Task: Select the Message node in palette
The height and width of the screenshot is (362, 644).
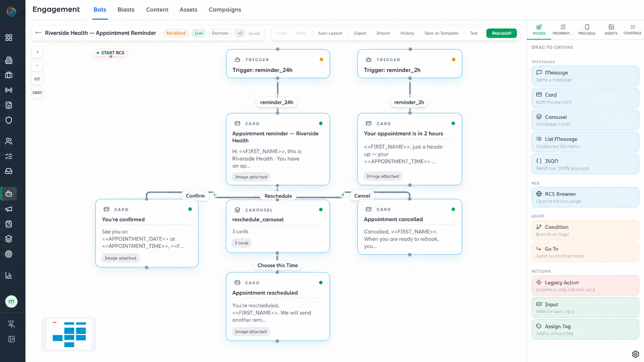Action: click(585, 76)
